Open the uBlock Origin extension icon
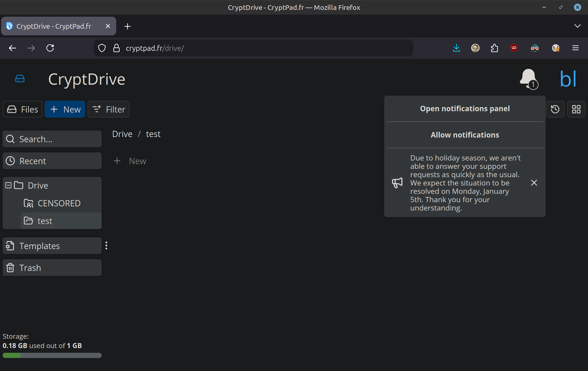Image resolution: width=588 pixels, height=371 pixels. click(514, 48)
